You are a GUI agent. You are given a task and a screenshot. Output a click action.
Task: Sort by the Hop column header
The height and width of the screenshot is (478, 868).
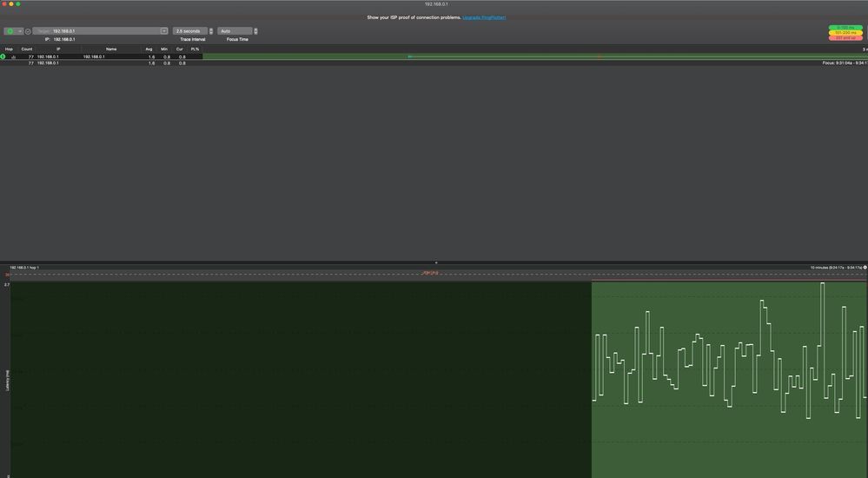pyautogui.click(x=9, y=49)
